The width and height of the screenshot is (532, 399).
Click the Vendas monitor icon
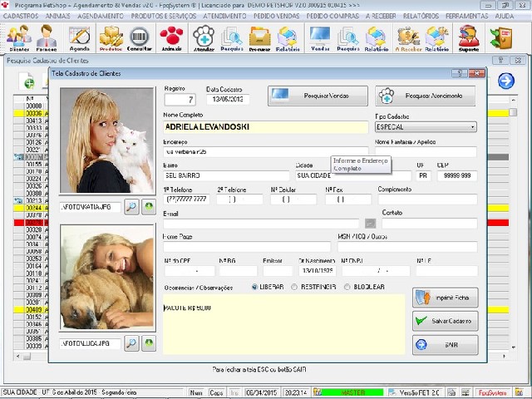click(320, 38)
